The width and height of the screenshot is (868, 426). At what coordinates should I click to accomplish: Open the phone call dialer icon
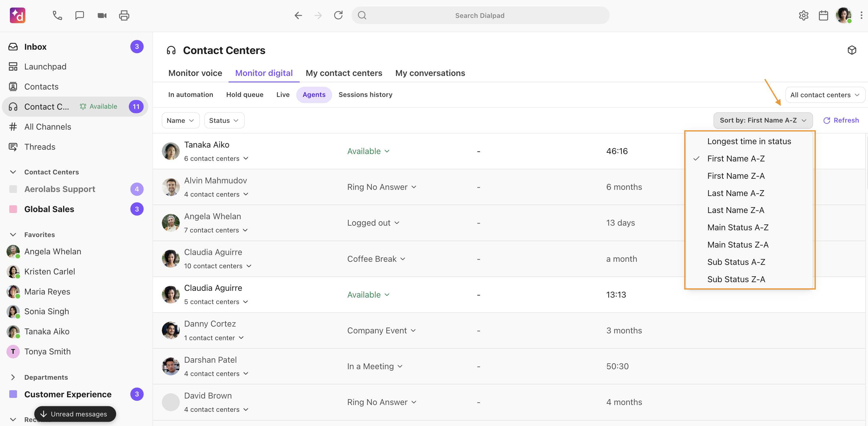(x=57, y=15)
